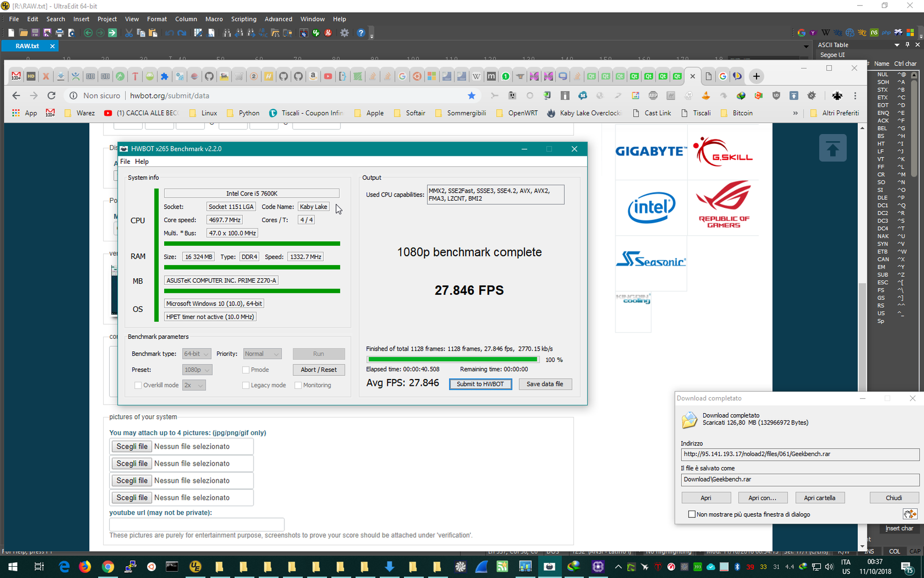Click the Submit to HWBOT button

click(x=480, y=384)
